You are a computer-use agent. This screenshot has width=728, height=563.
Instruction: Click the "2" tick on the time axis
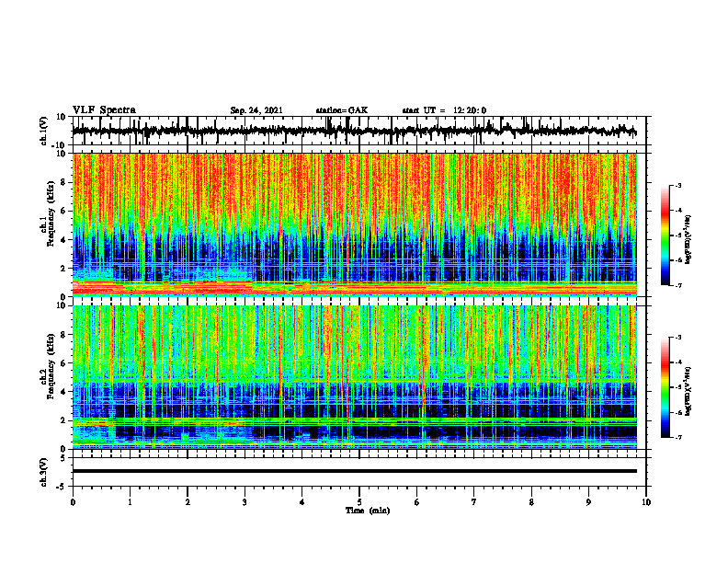pyautogui.click(x=188, y=502)
